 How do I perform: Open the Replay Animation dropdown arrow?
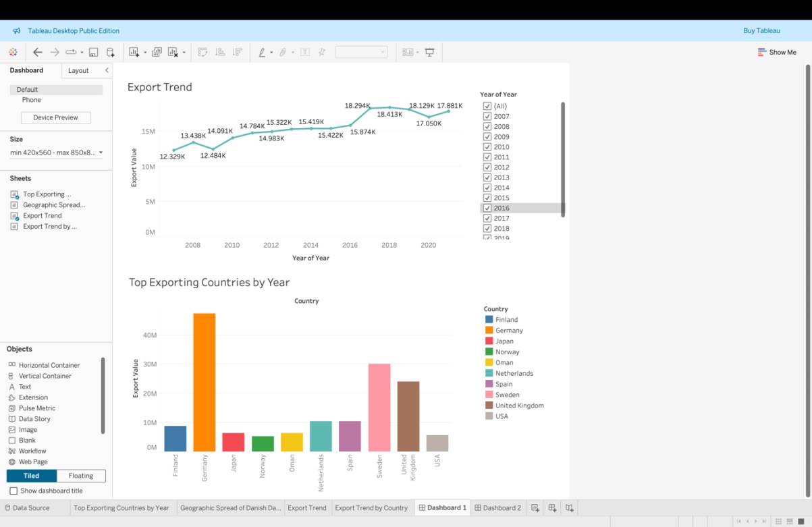click(x=82, y=53)
